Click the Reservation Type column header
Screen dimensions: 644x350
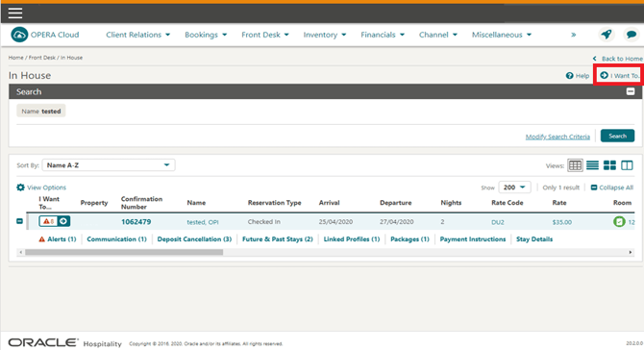[274, 203]
